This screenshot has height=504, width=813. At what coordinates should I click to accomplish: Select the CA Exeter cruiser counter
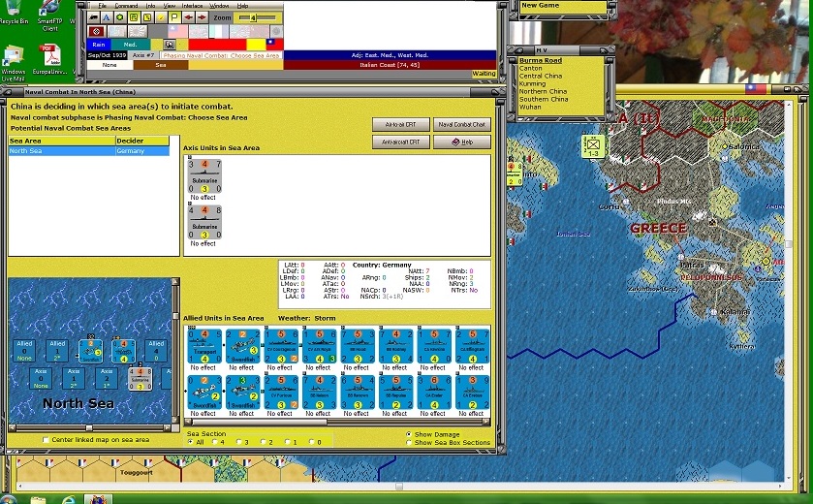[x=434, y=392]
